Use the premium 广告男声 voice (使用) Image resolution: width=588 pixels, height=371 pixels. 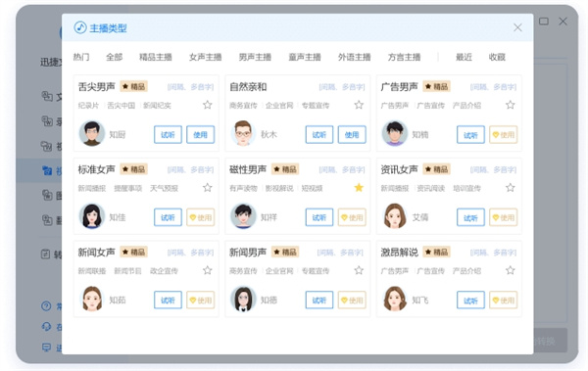click(x=504, y=134)
